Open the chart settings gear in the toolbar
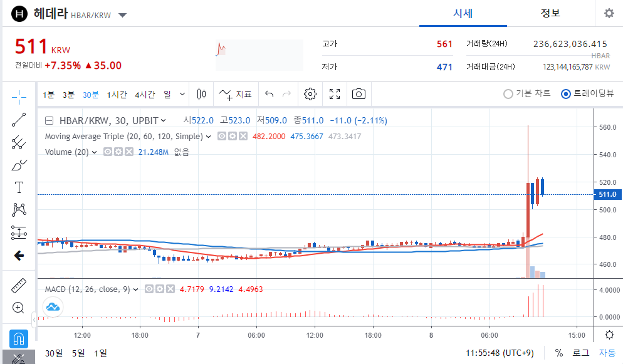Viewport: 623px width, 364px height. [310, 94]
